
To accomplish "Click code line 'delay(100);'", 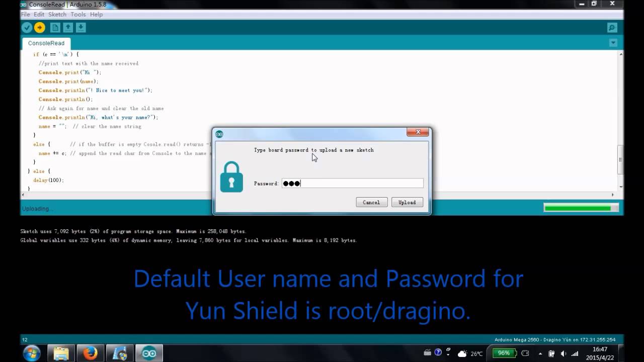I will point(48,180).
